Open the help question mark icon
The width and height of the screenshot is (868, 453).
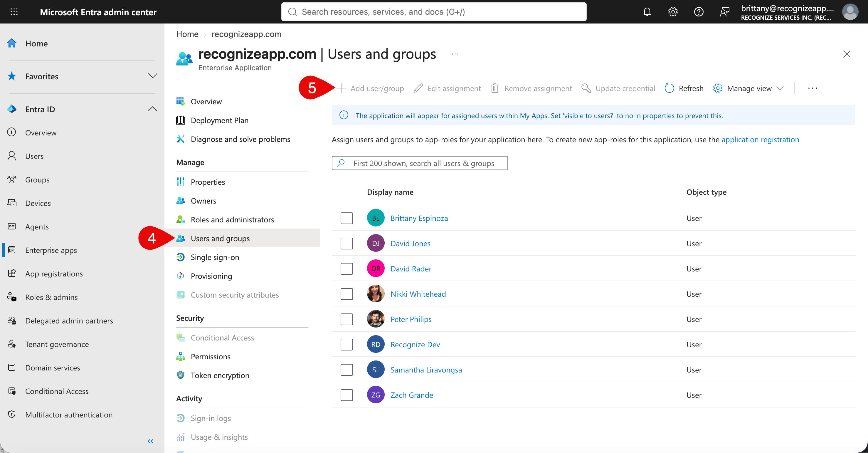point(699,12)
